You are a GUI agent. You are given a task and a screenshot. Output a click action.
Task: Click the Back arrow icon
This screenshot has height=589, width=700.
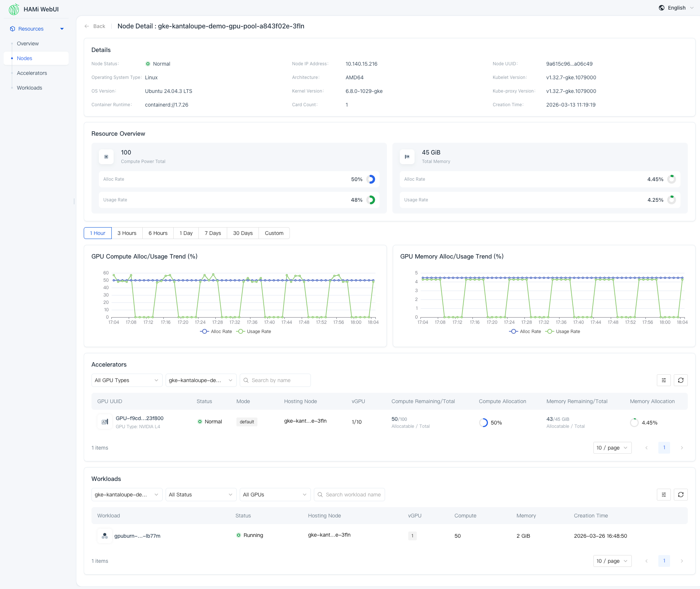click(87, 26)
